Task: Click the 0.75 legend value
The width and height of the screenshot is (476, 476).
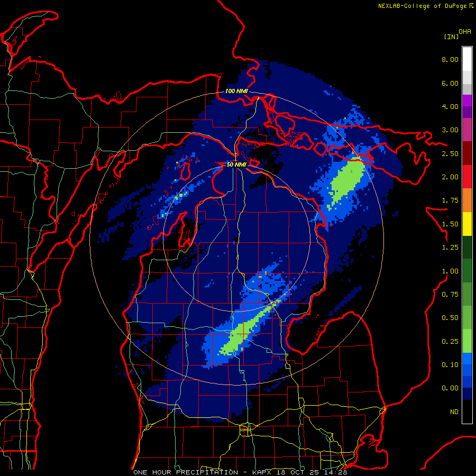Action: click(450, 295)
